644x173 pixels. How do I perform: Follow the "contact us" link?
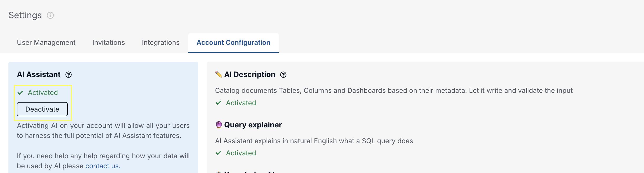coord(102,166)
